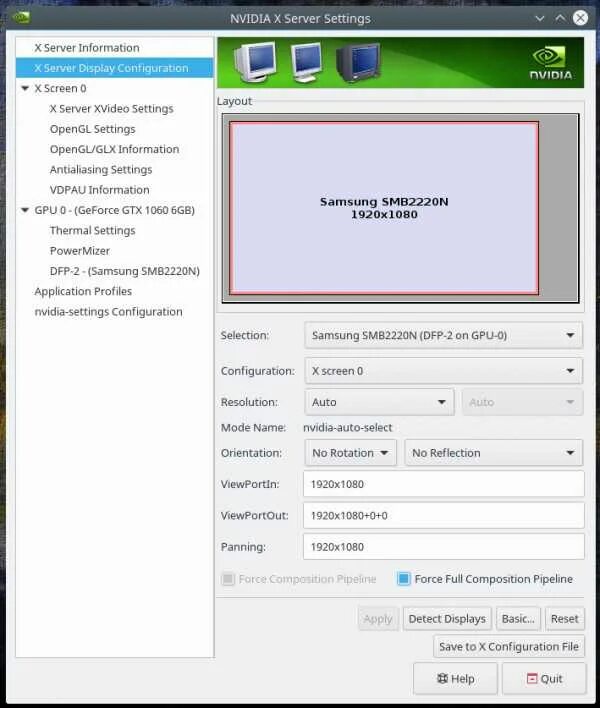Click the Help button lifebuoy icon

(442, 678)
